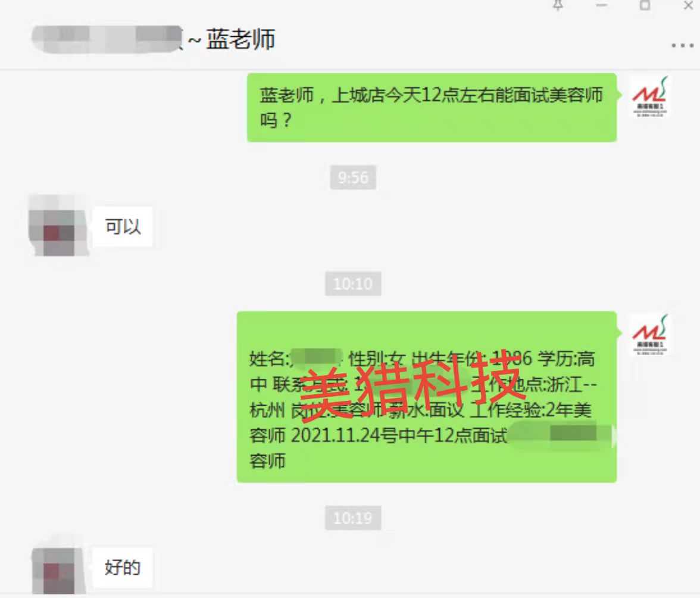Close the chat window
Screen dimensions: 700x598
tap(688, 5)
